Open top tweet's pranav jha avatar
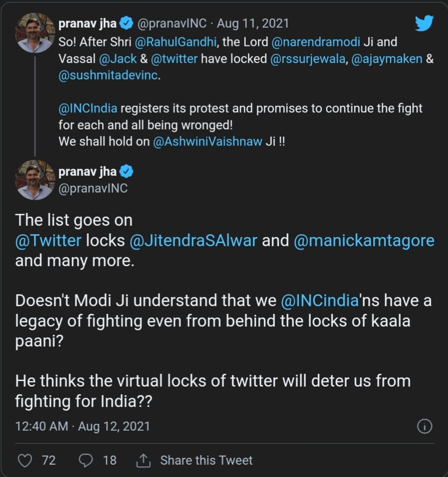 point(35,33)
